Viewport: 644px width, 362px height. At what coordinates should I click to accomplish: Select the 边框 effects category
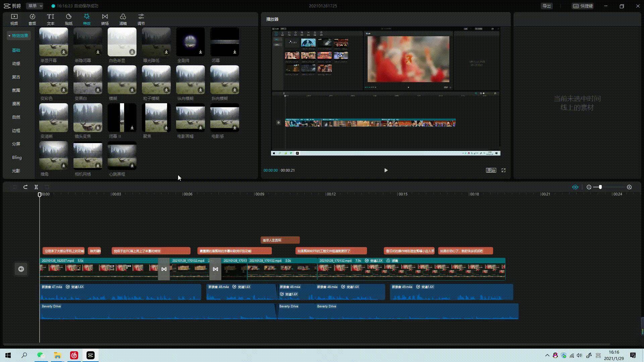coord(16,130)
